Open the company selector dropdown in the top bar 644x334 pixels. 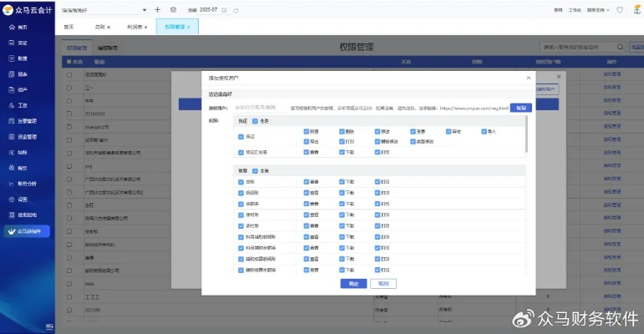(x=104, y=10)
